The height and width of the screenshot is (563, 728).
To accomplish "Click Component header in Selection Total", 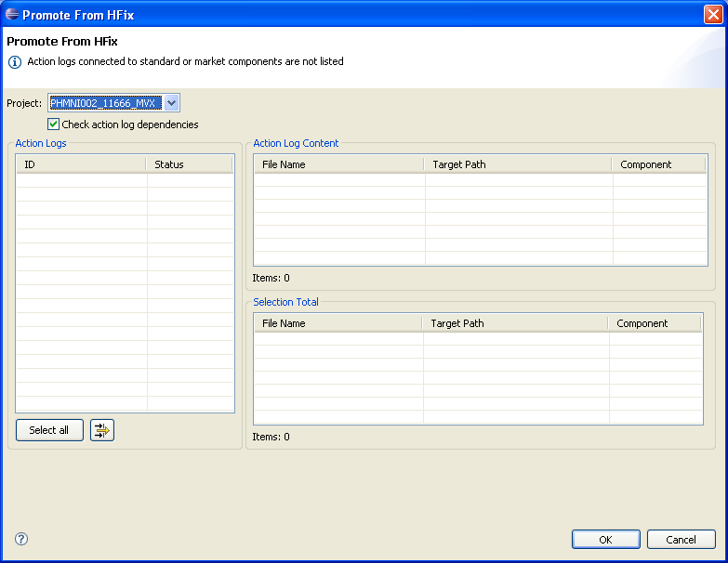I will 655,323.
